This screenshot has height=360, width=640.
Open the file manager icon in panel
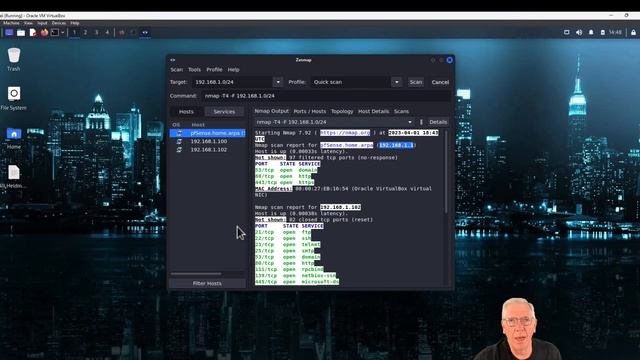(x=21, y=33)
